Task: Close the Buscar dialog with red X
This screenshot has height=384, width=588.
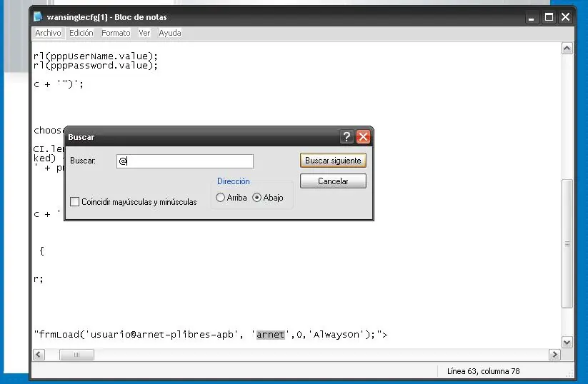Action: (x=363, y=137)
